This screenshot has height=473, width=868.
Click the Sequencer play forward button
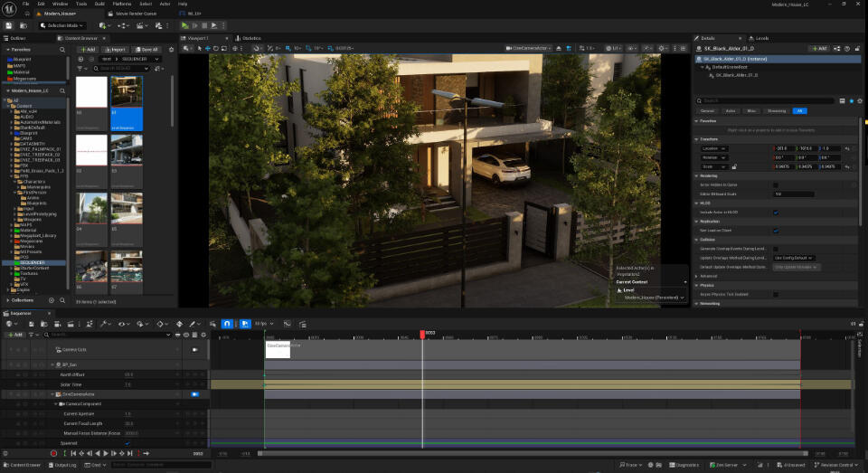click(x=106, y=453)
